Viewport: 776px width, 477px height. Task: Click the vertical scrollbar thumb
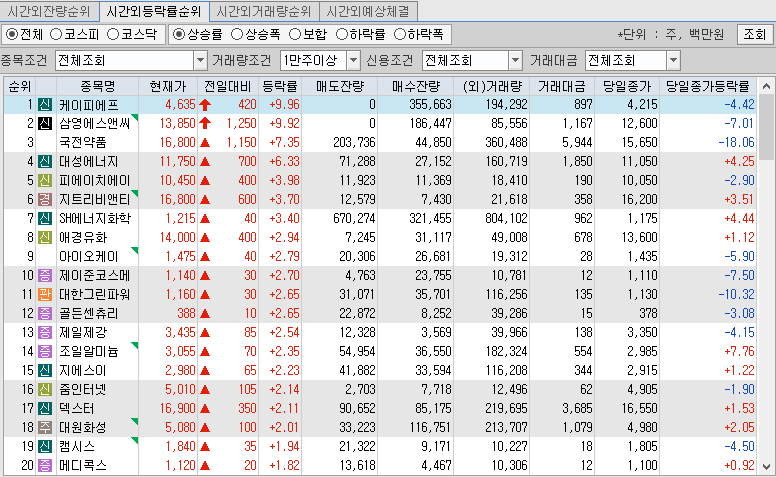766,127
